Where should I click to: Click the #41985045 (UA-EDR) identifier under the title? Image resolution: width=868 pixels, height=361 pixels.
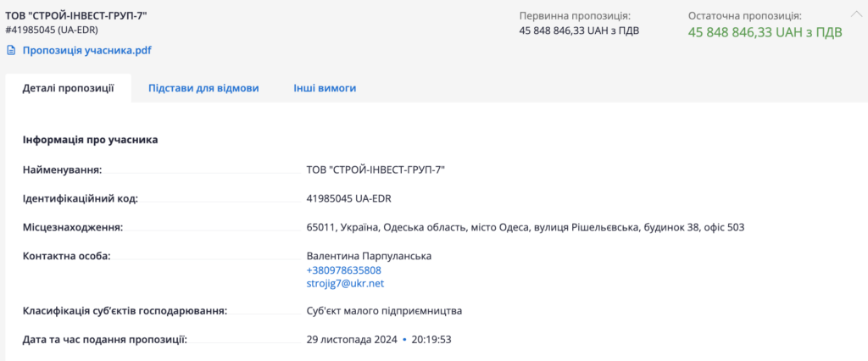(x=52, y=31)
